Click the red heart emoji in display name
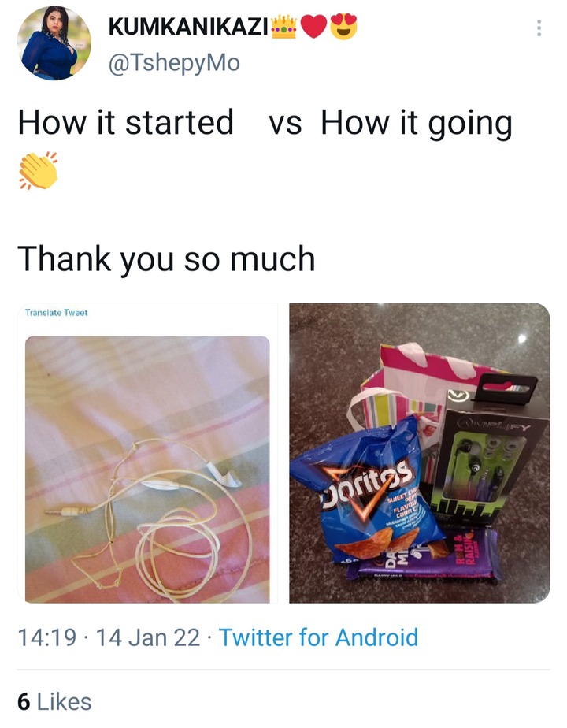The width and height of the screenshot is (567, 728). (313, 27)
